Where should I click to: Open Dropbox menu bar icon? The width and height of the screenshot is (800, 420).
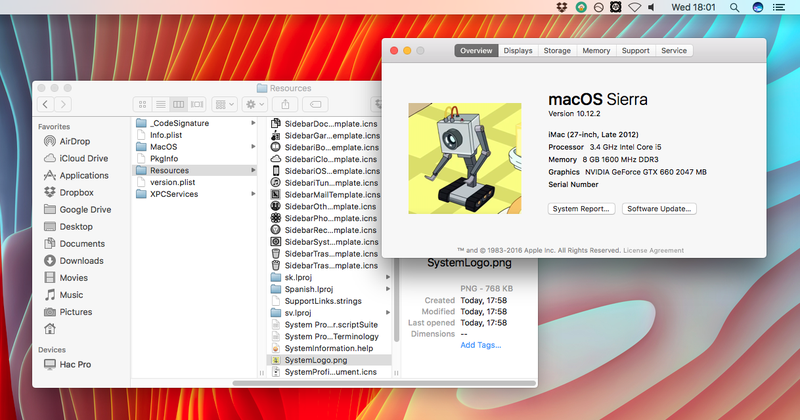click(562, 7)
